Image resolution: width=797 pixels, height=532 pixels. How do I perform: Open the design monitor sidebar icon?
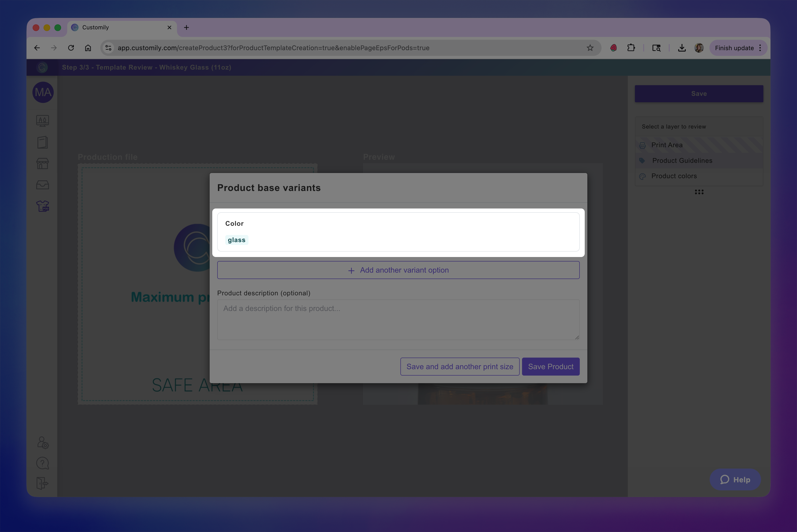pyautogui.click(x=43, y=121)
